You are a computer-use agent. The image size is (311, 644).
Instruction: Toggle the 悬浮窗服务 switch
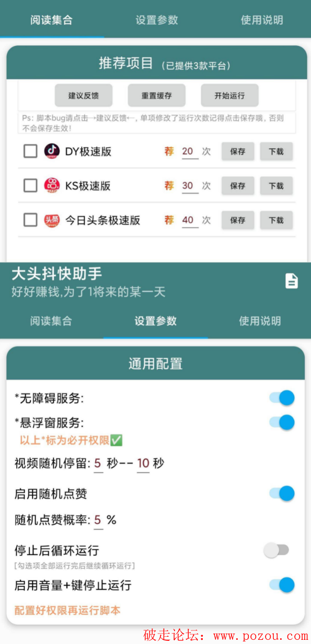point(282,422)
